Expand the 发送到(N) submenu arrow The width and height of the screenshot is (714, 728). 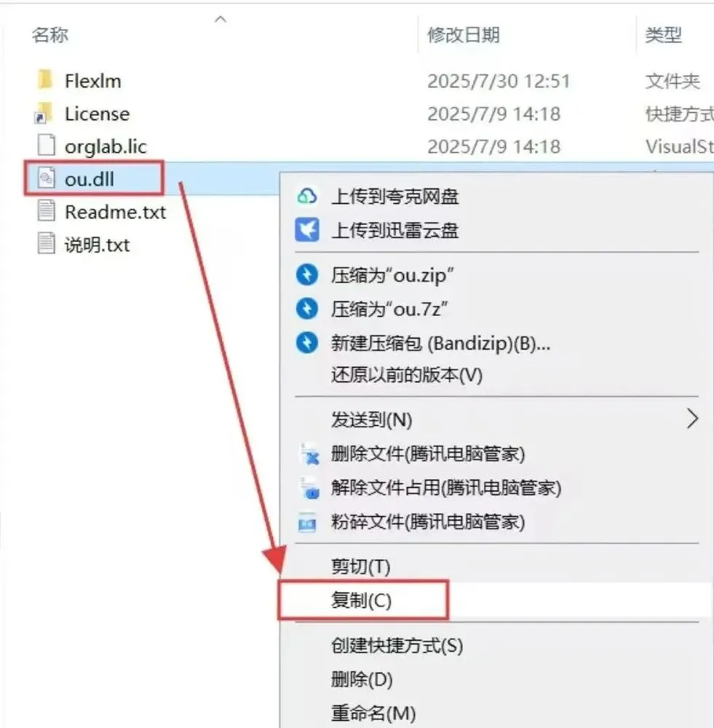pyautogui.click(x=691, y=419)
